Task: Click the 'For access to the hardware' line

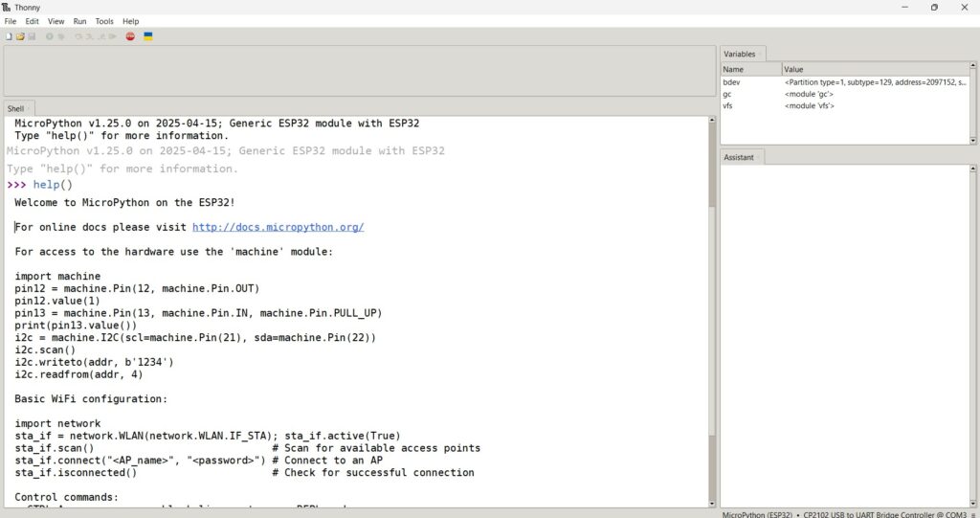Action: (x=174, y=252)
